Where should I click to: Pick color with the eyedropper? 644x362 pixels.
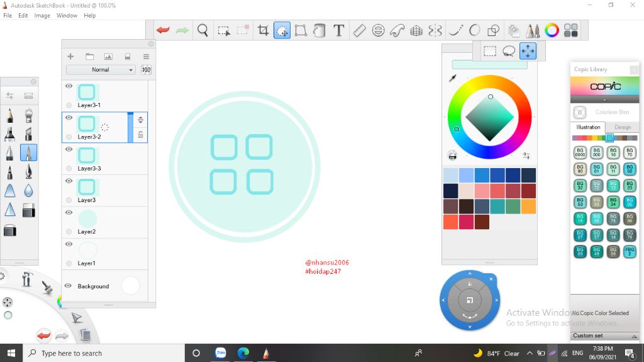pos(453,77)
